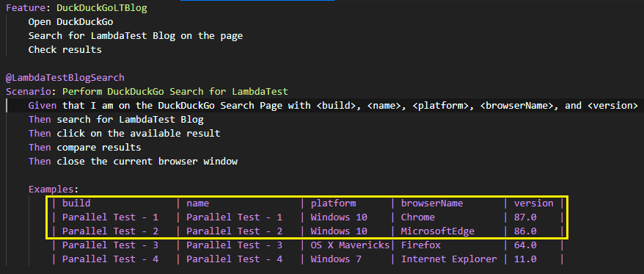This screenshot has width=644, height=274.
Task: Click the 'search for LambdaTest Blog' step
Action: (x=131, y=119)
